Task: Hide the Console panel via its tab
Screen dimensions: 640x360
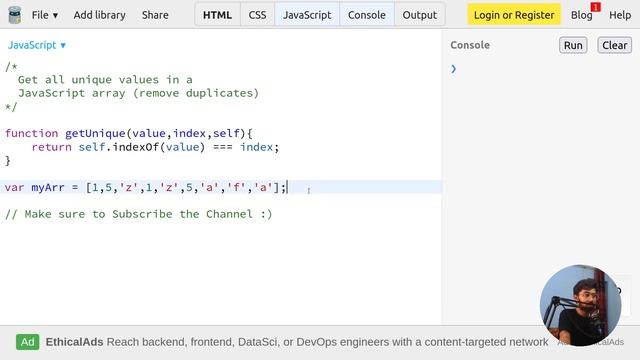Action: click(x=367, y=15)
